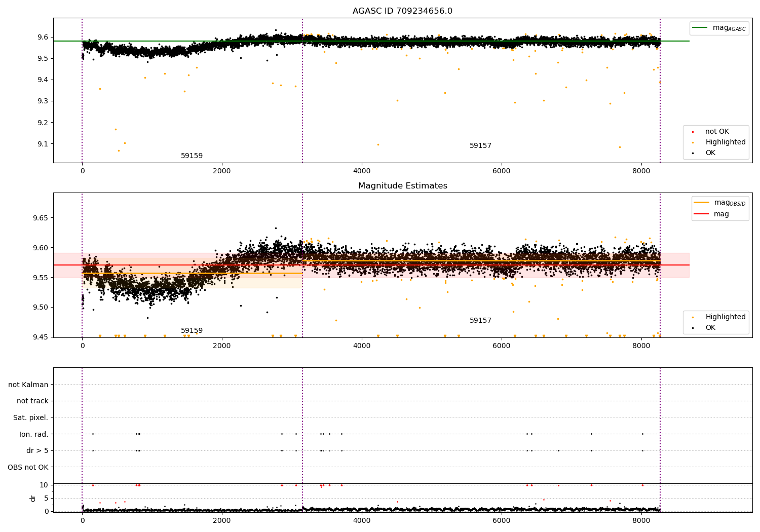Click the 'not Kalman' row label
The height and width of the screenshot is (532, 760).
[28, 385]
